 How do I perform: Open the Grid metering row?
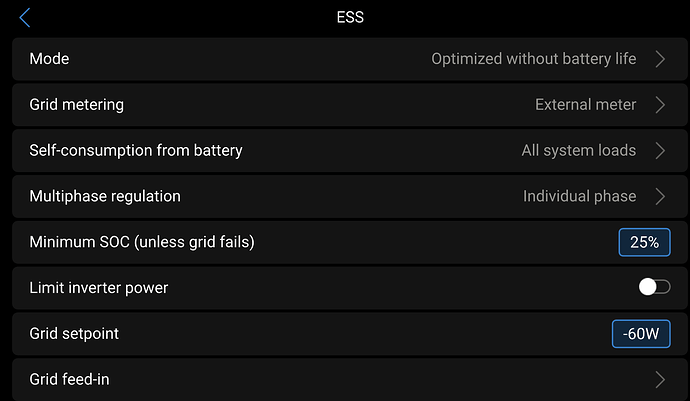point(77,105)
